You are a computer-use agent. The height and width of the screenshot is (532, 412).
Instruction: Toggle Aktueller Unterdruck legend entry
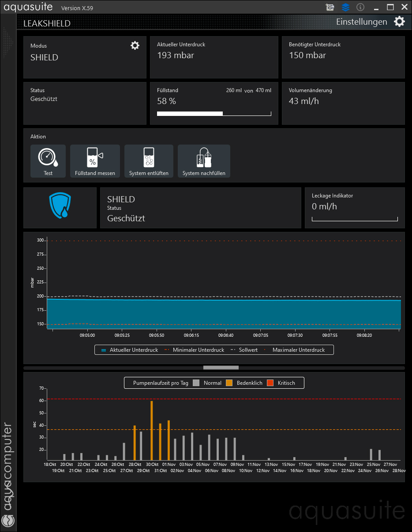[129, 350]
